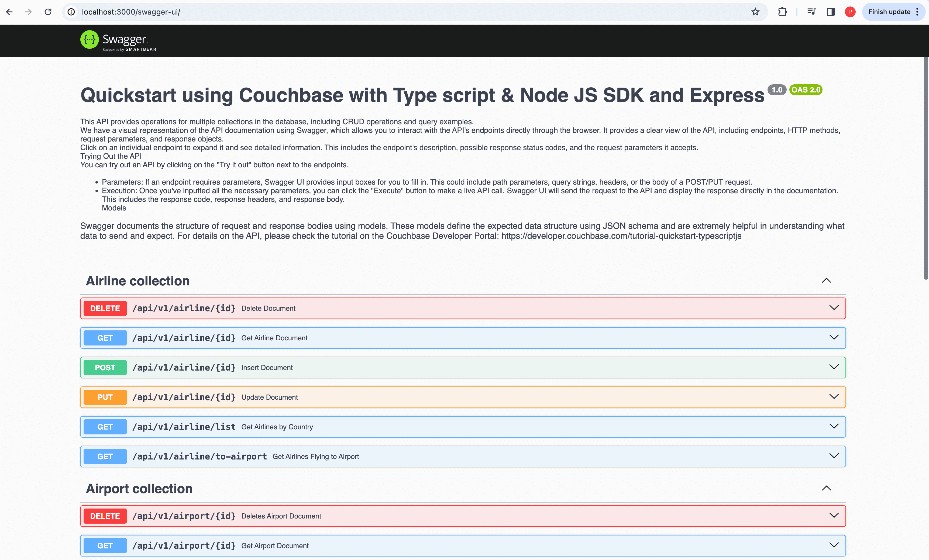929x560 pixels.
Task: Expand Get Airlines by Country chevron
Action: (834, 426)
